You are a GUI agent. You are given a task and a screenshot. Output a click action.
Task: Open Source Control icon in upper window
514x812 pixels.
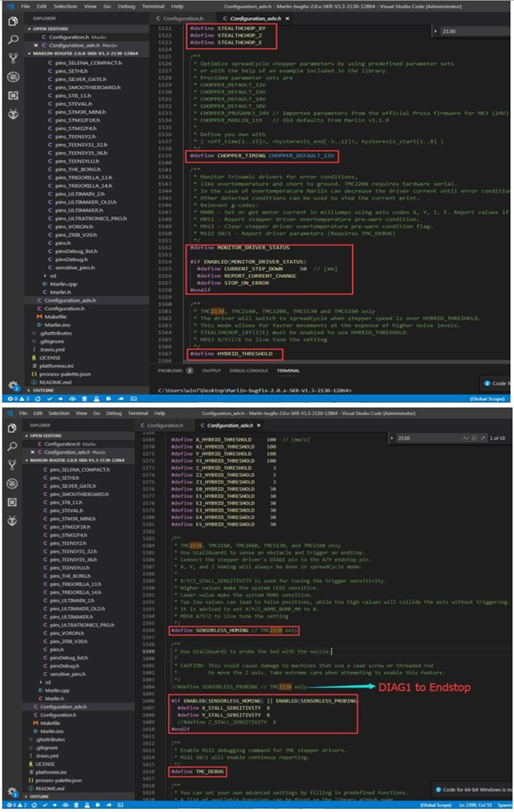[13, 58]
